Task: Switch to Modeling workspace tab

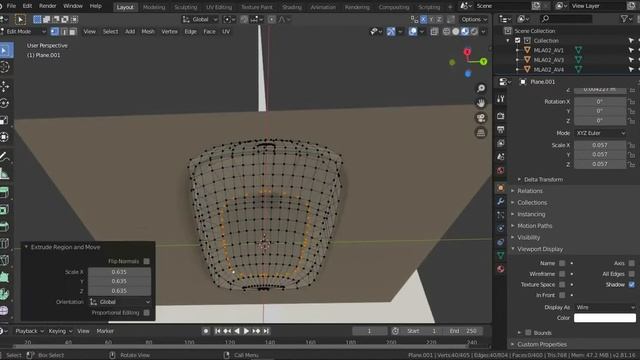Action: (154, 7)
